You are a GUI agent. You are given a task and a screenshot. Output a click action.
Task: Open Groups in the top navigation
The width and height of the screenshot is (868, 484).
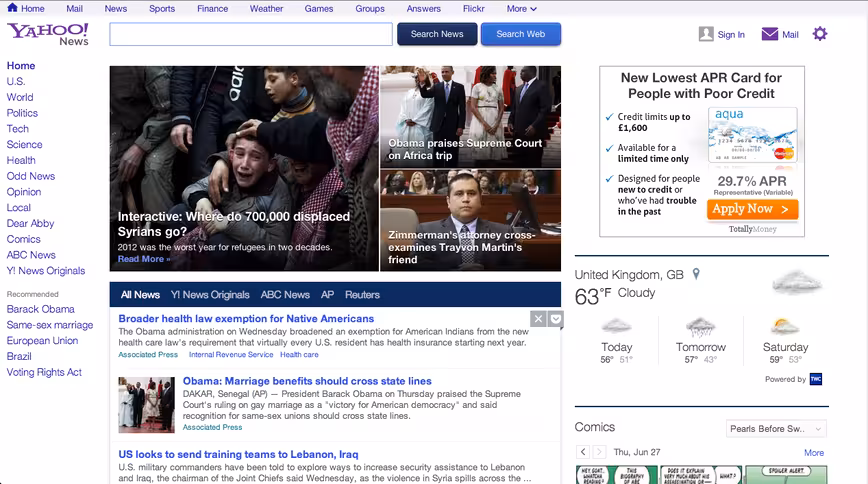click(x=370, y=9)
